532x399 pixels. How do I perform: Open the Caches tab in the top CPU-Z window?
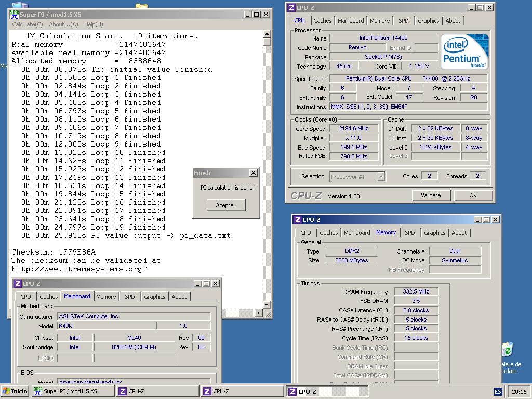pyautogui.click(x=322, y=21)
